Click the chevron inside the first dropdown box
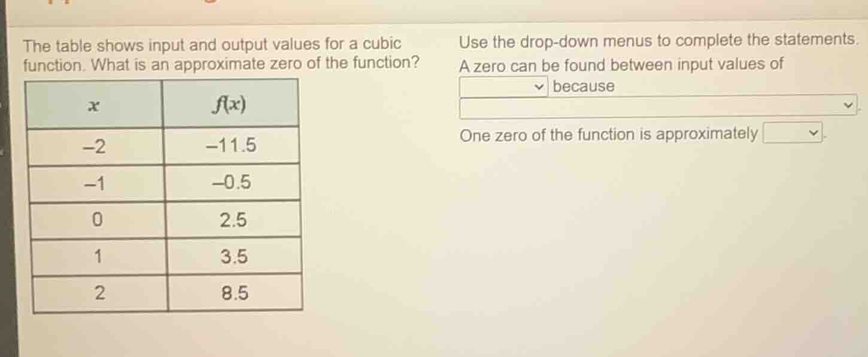Screen dimensions: 868x357 539,86
